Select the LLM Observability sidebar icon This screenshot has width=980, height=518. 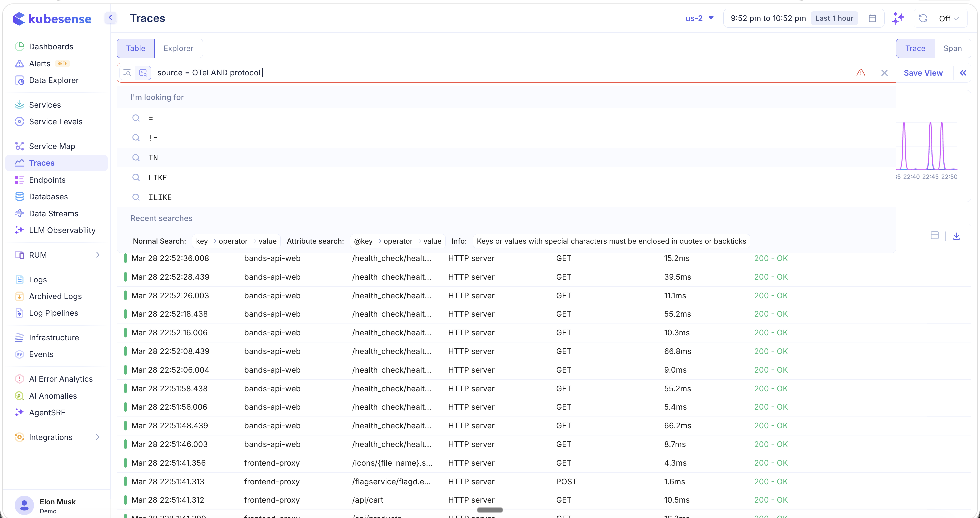pyautogui.click(x=20, y=230)
